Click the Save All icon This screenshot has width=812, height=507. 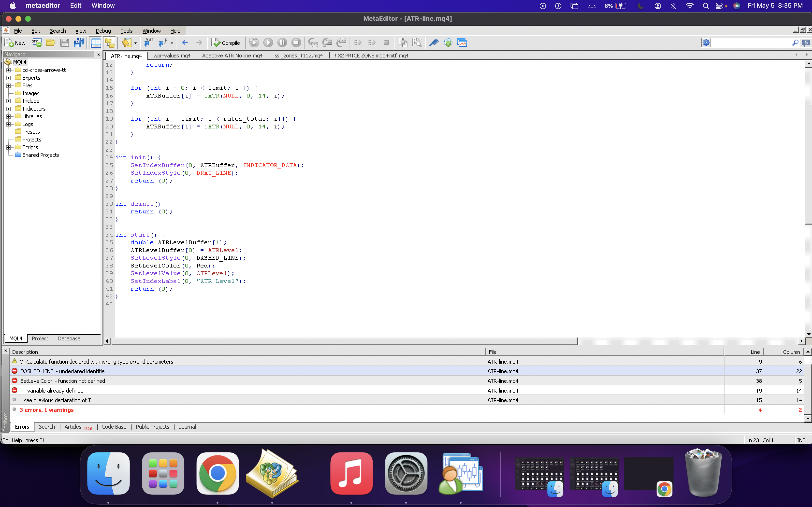click(x=79, y=42)
